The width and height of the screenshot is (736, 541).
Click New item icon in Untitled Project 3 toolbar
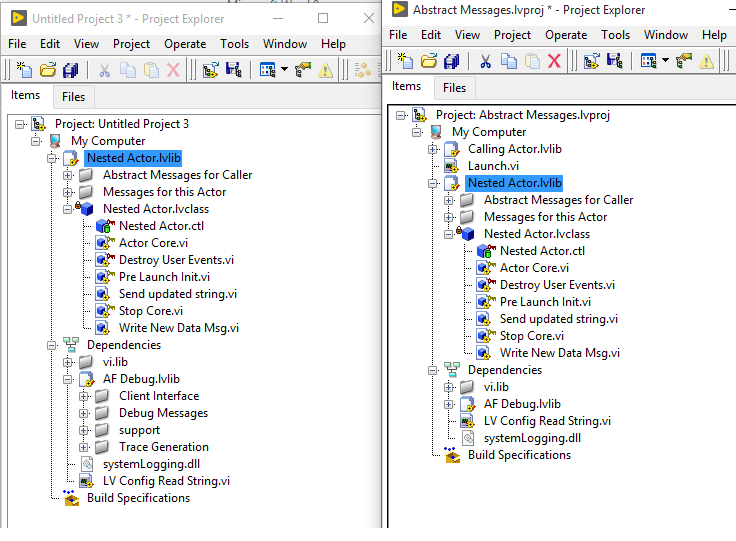click(x=24, y=70)
